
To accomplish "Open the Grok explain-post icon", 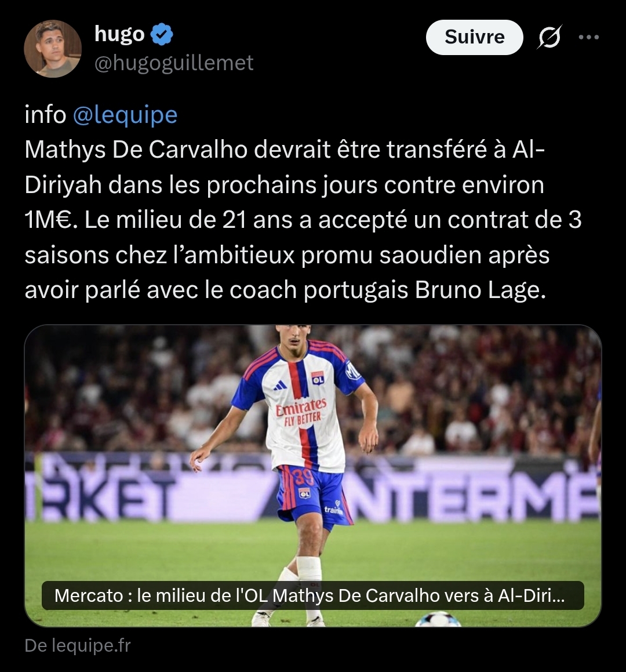I will pyautogui.click(x=549, y=37).
